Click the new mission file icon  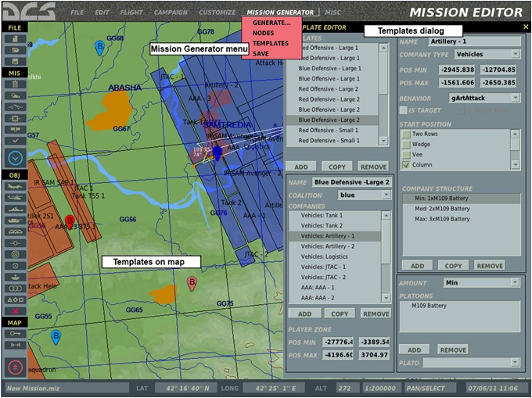(15, 39)
